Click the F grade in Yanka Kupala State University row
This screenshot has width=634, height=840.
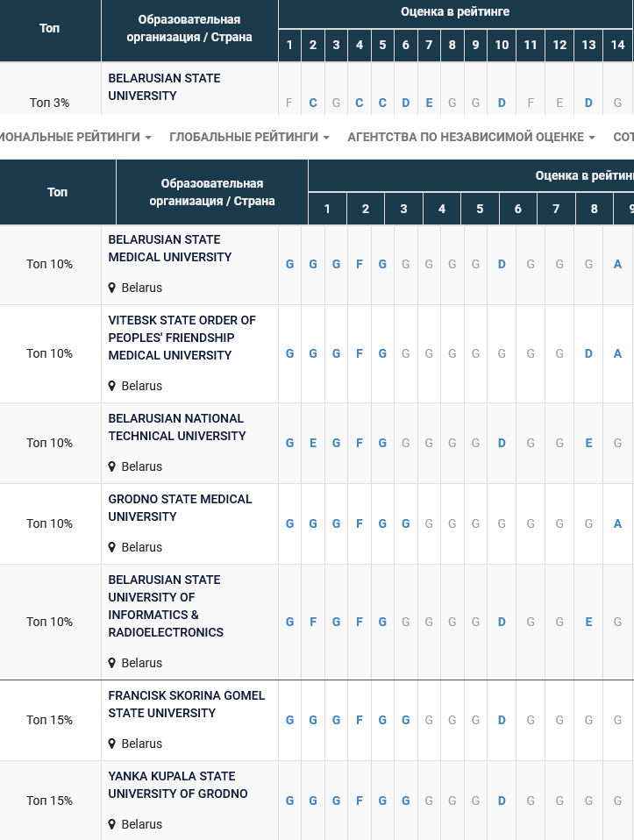[360, 801]
